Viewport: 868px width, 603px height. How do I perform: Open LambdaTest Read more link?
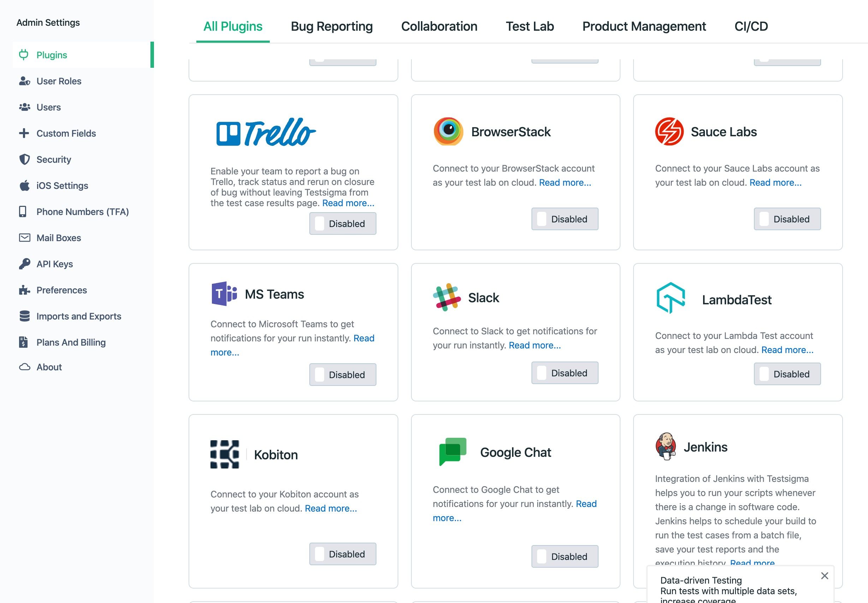787,350
